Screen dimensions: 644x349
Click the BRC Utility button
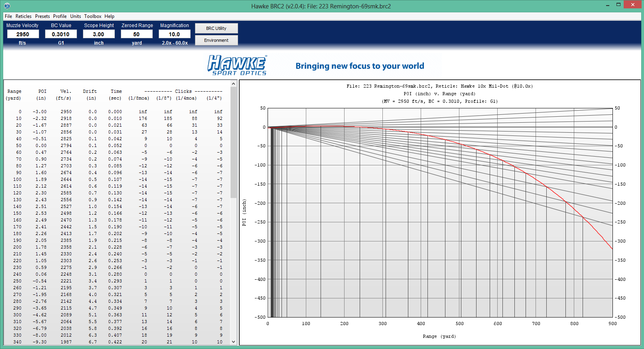(217, 28)
